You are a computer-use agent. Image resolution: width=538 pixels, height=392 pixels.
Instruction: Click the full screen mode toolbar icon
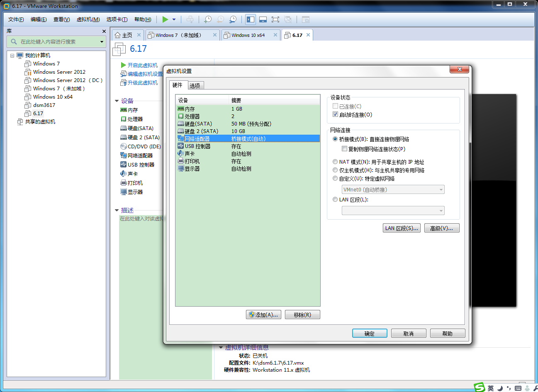click(275, 19)
